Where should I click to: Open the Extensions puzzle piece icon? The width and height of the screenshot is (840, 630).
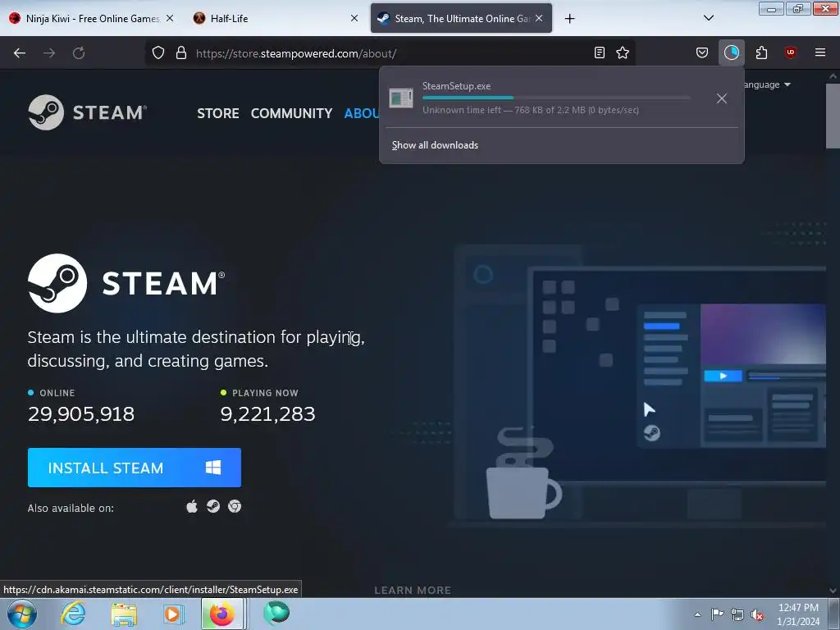(x=761, y=52)
